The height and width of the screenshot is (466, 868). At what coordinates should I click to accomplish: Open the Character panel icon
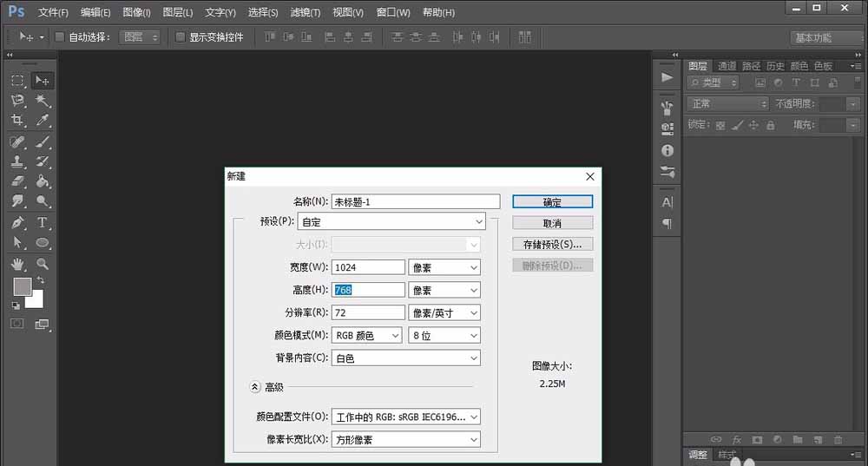(x=667, y=202)
